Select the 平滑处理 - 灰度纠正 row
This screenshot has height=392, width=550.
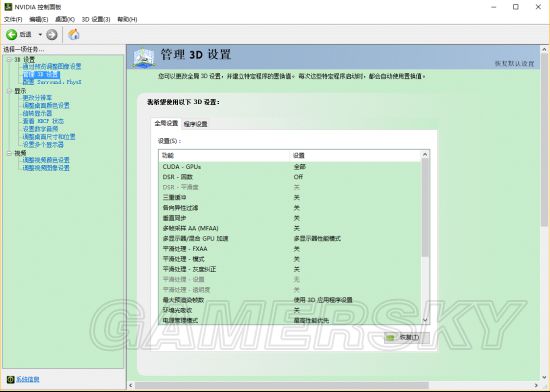coord(290,269)
